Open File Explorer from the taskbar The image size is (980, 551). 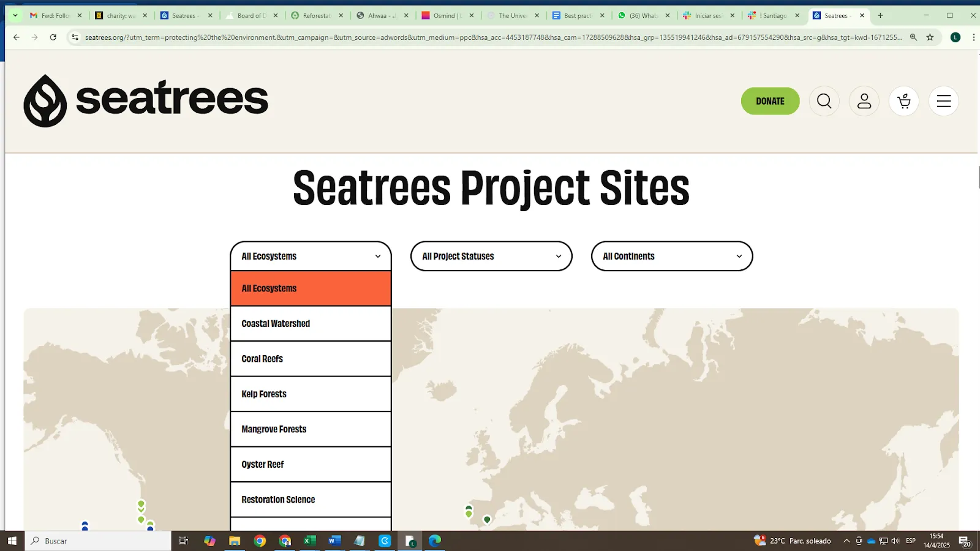[x=235, y=541]
